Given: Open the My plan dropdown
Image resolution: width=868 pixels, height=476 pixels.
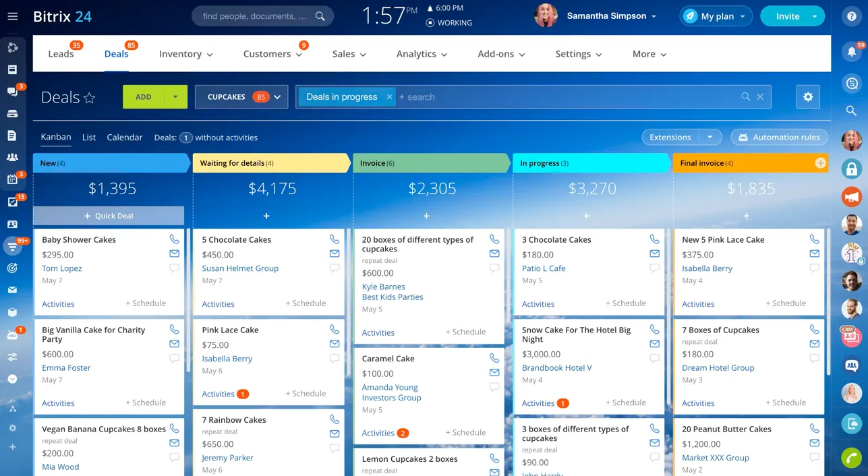Looking at the screenshot, I should tap(716, 16).
